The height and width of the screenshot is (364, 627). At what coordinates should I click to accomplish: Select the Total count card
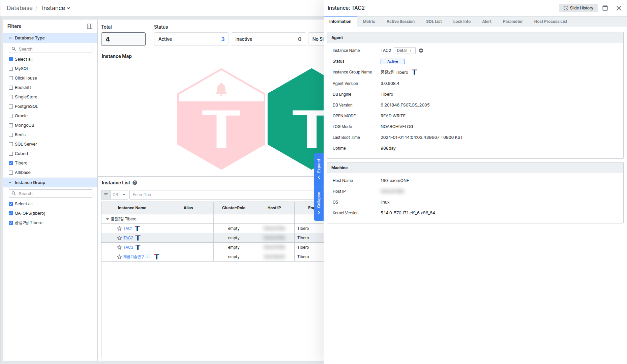(123, 39)
